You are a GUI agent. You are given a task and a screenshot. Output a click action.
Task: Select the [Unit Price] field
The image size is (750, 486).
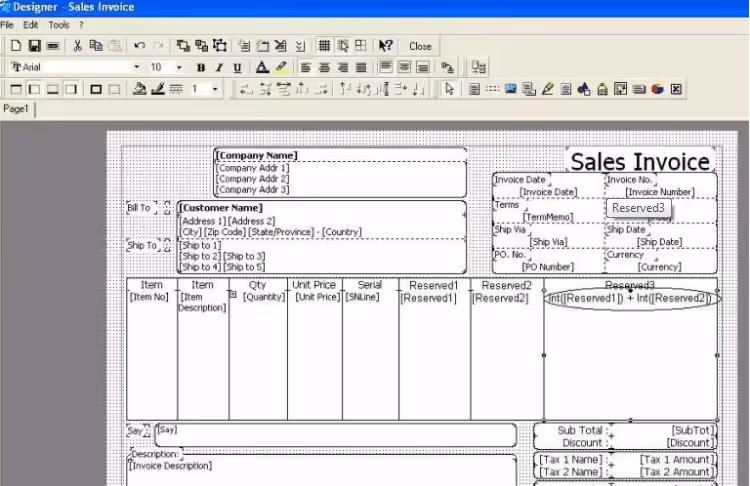point(317,297)
